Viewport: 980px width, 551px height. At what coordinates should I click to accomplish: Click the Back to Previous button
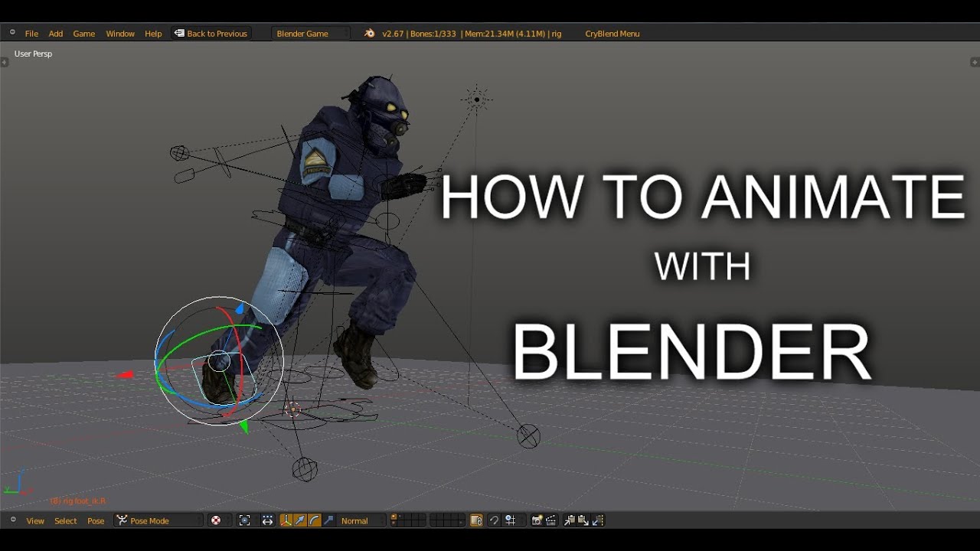tap(211, 34)
